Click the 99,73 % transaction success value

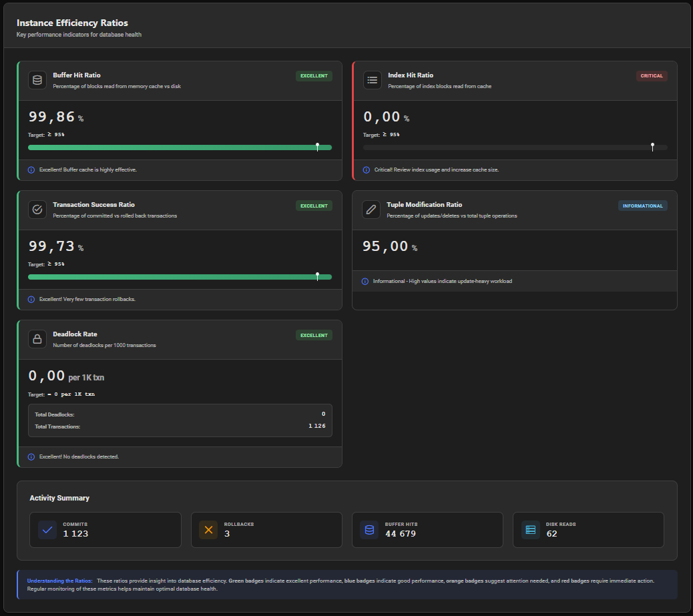coord(56,246)
